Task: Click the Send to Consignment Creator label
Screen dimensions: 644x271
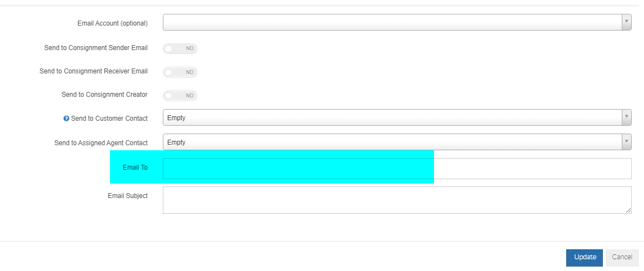Action: [104, 95]
